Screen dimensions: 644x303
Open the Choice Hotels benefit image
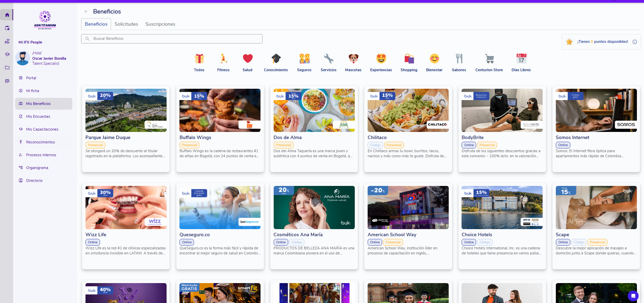[502, 208]
